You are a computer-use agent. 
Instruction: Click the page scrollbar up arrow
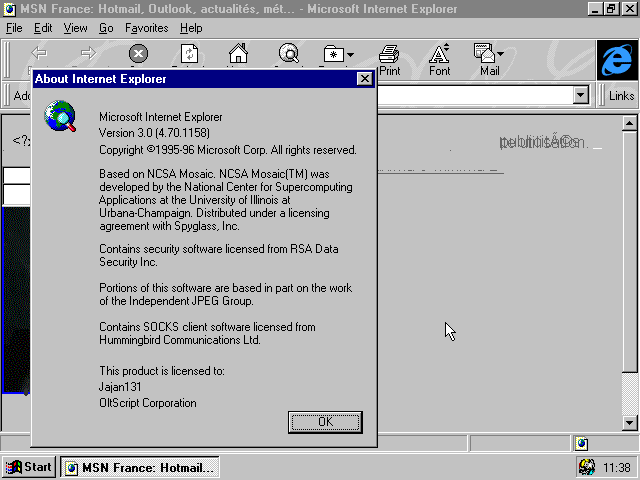click(x=629, y=123)
